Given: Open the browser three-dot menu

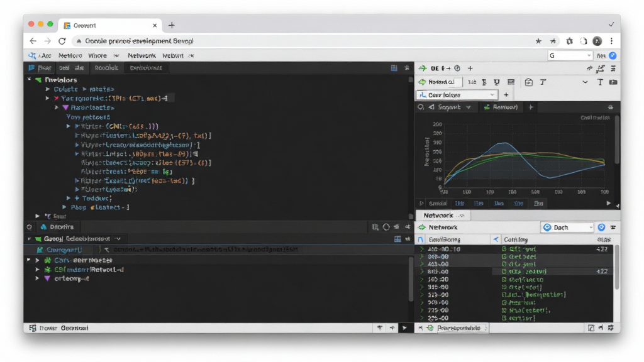Looking at the screenshot, I should pos(611,41).
